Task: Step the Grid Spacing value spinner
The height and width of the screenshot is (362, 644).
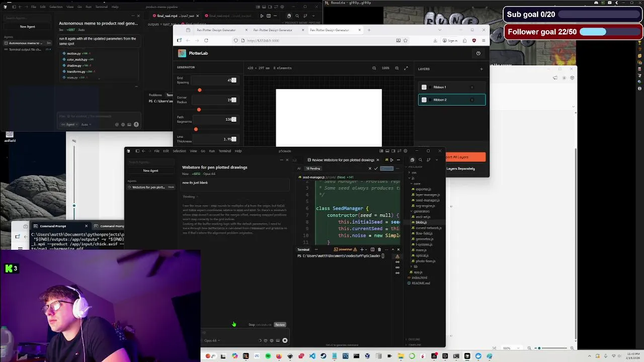Action: [233, 80]
